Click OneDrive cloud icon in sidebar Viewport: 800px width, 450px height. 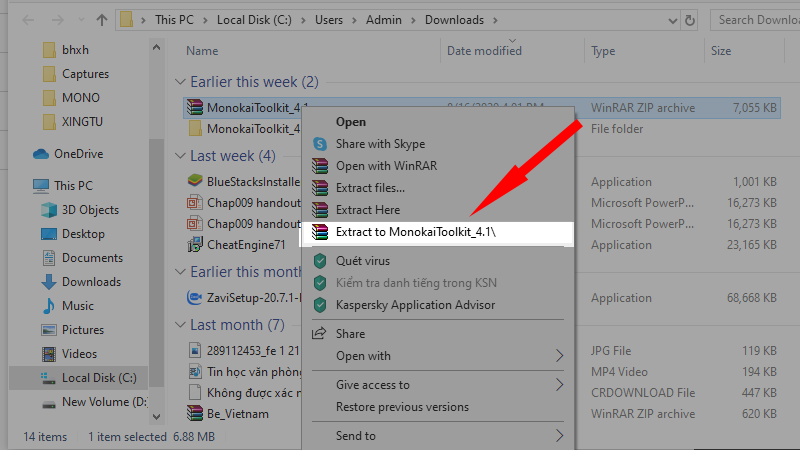coord(41,154)
